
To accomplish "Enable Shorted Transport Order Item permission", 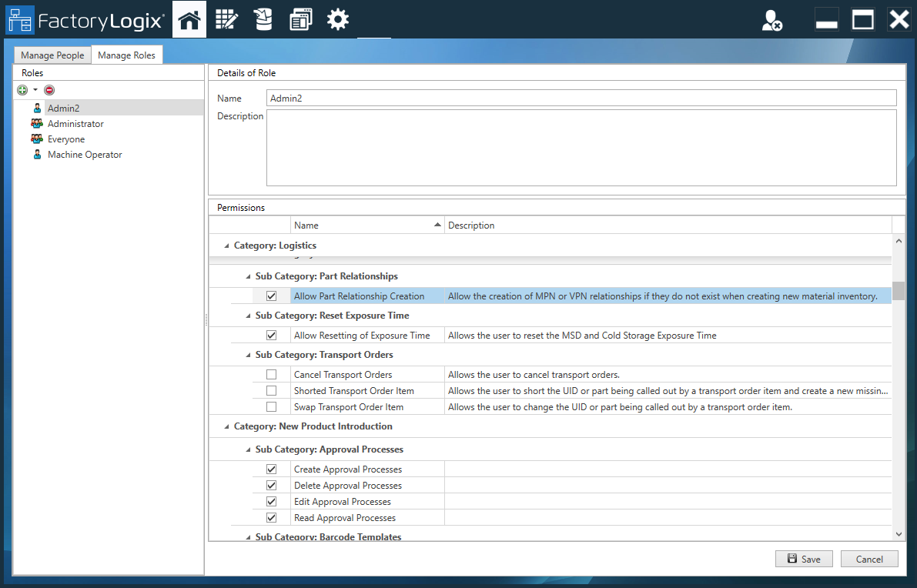I will (x=271, y=390).
